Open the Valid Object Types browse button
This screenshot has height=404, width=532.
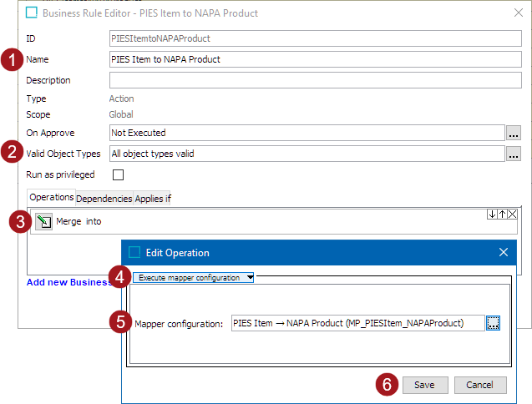click(x=514, y=154)
